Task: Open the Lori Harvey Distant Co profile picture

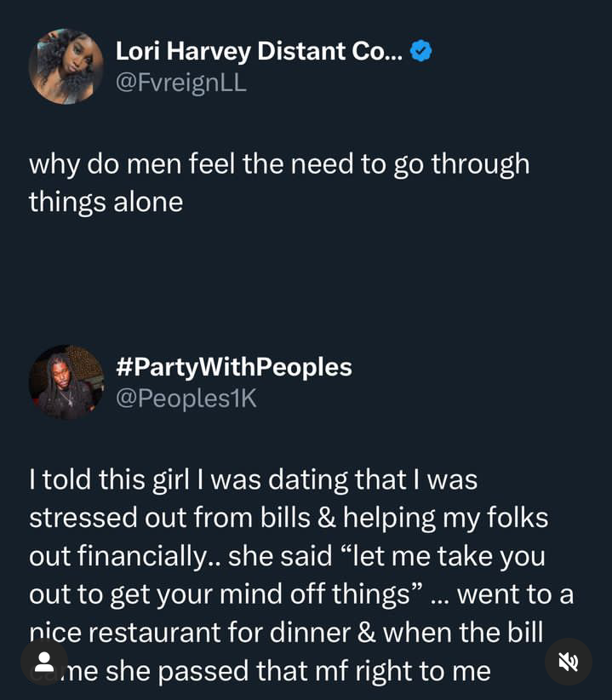Action: click(66, 66)
